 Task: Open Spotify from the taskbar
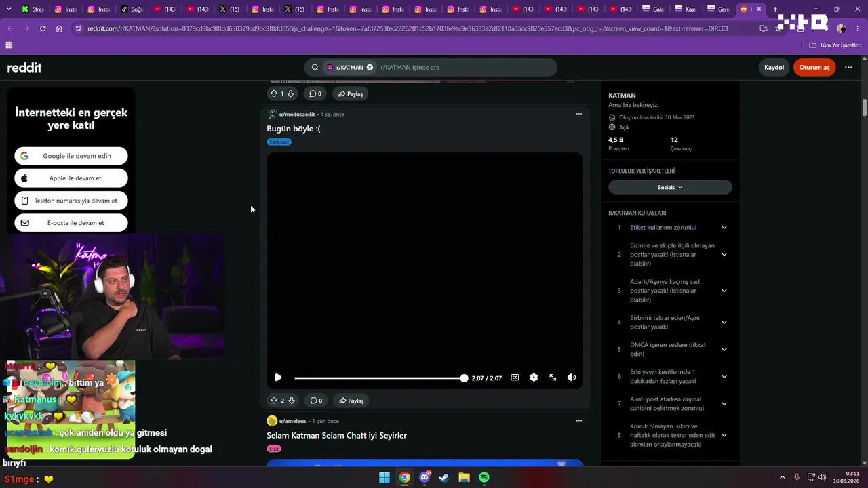[484, 478]
